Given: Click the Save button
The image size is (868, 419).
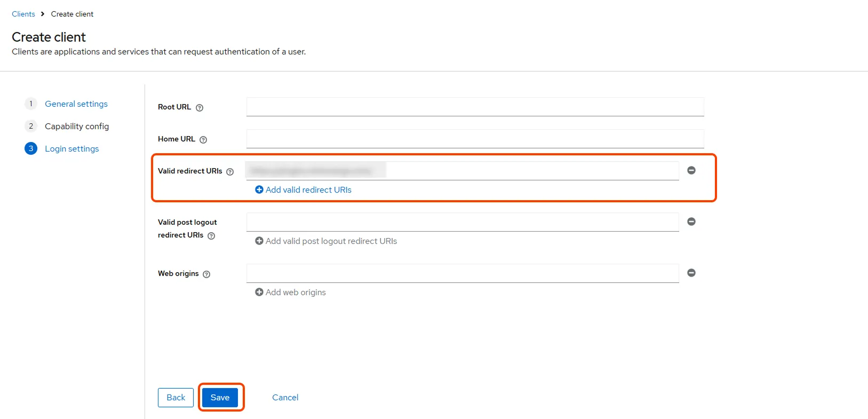Looking at the screenshot, I should point(220,397).
